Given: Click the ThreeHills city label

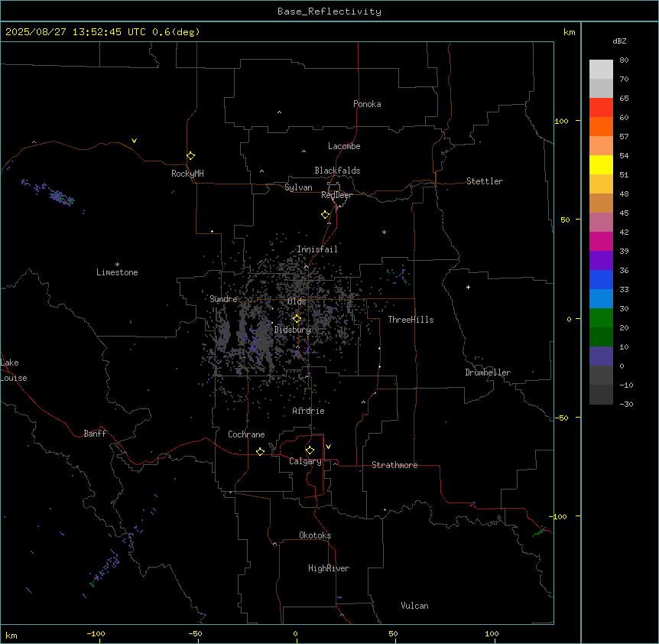Looking at the screenshot, I should tap(411, 320).
